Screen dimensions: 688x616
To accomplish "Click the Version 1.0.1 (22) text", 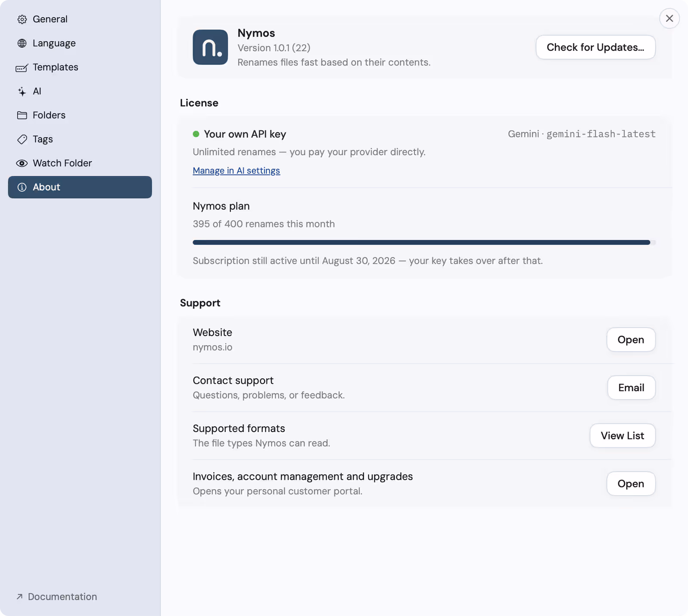I will (x=274, y=48).
